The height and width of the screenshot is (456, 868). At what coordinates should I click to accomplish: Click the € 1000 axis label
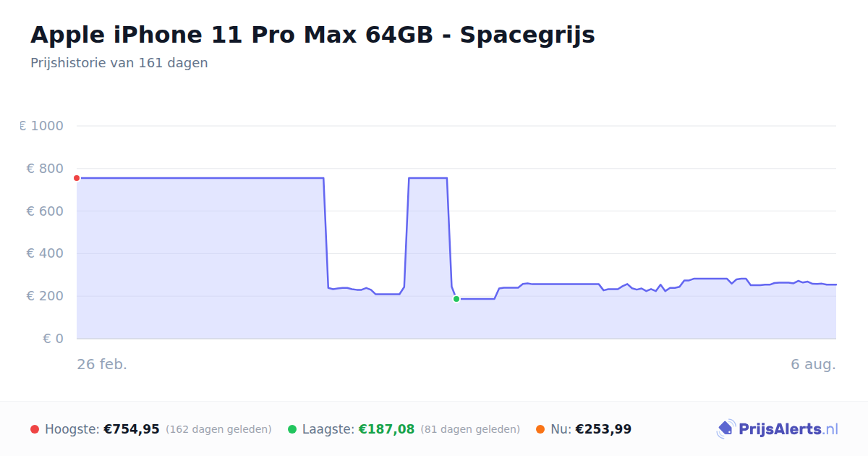tap(41, 126)
